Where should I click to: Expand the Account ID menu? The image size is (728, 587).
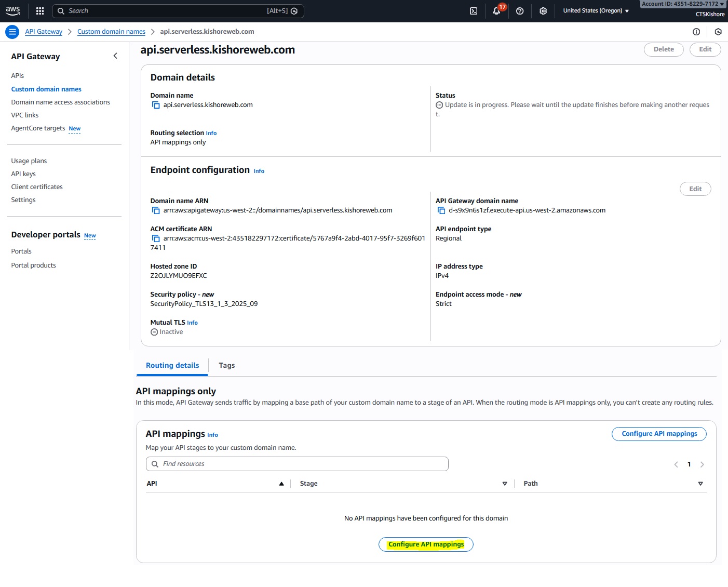coord(682,4)
